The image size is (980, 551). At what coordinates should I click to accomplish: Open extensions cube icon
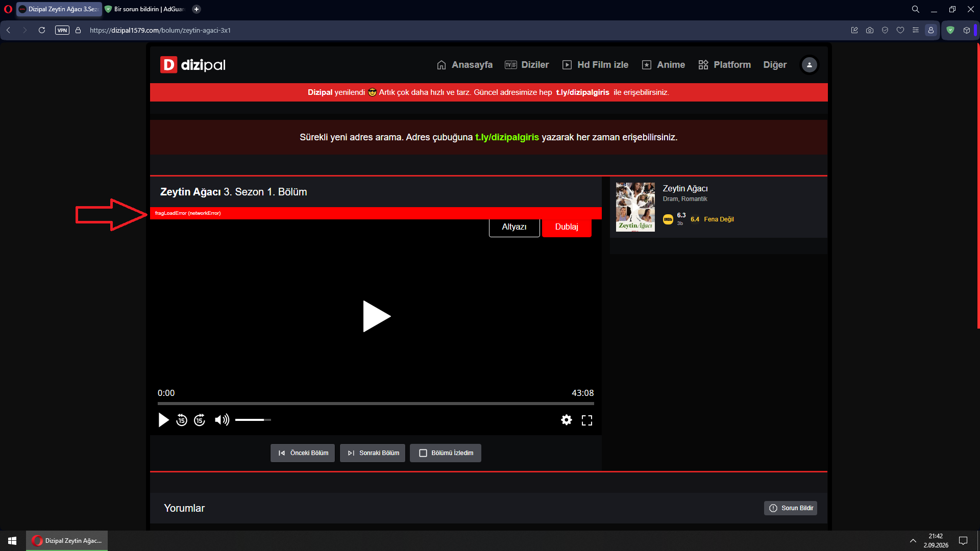point(967,30)
